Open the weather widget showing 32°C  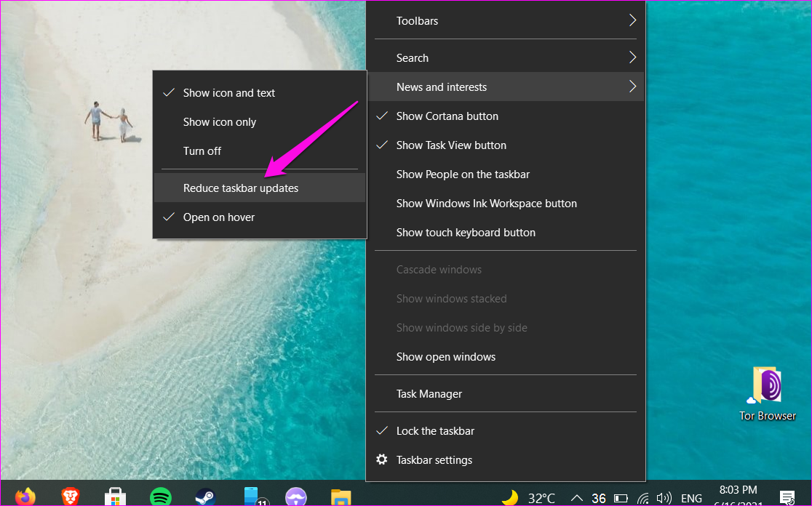coord(529,498)
